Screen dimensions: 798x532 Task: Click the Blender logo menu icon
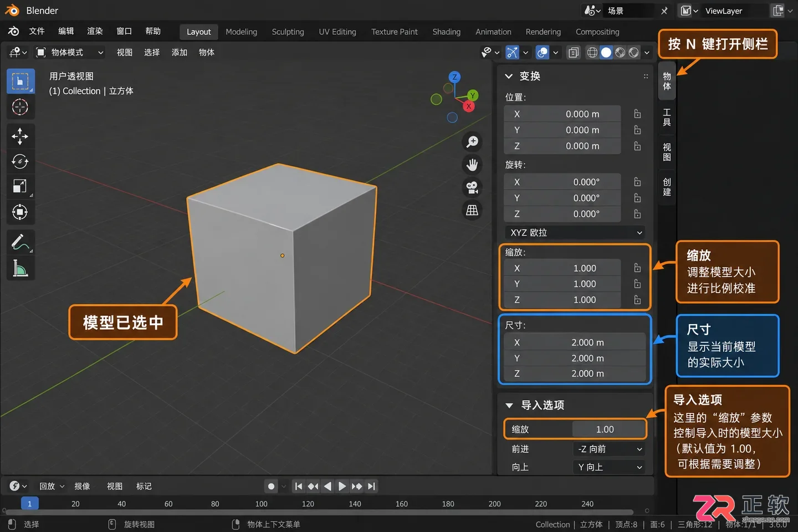(x=14, y=32)
